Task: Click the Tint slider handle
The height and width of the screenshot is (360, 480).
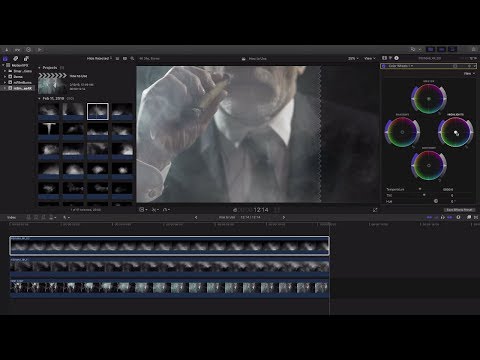Action: click(x=424, y=195)
